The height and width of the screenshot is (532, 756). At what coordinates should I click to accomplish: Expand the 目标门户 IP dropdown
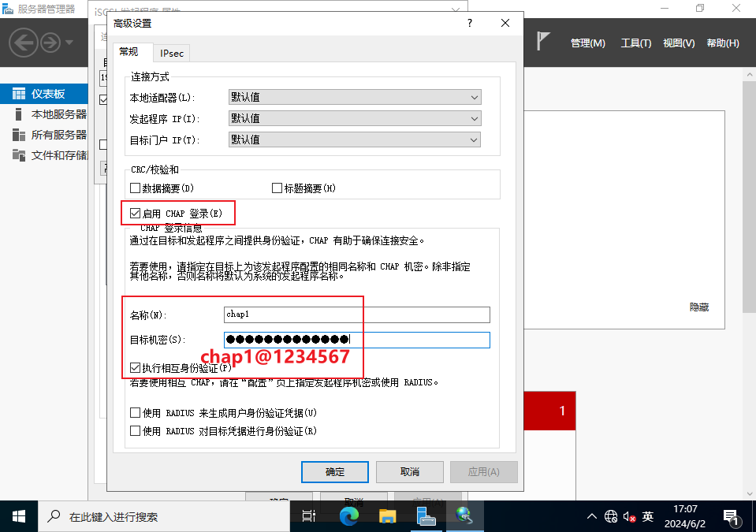[x=354, y=140]
